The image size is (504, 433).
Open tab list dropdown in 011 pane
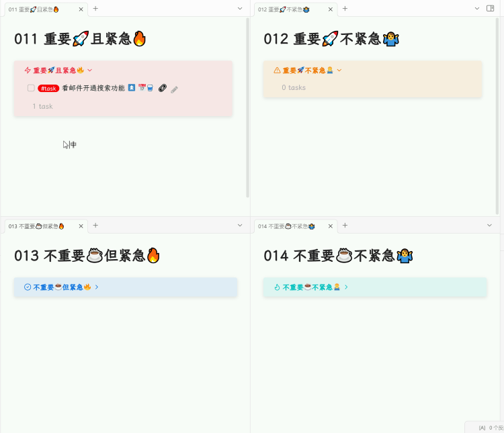[240, 9]
